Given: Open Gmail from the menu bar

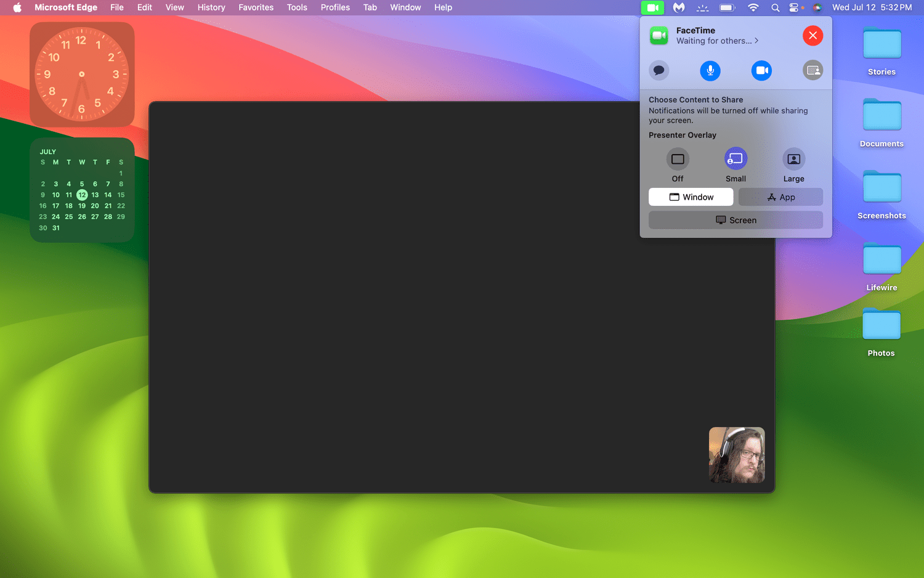Looking at the screenshot, I should [678, 7].
